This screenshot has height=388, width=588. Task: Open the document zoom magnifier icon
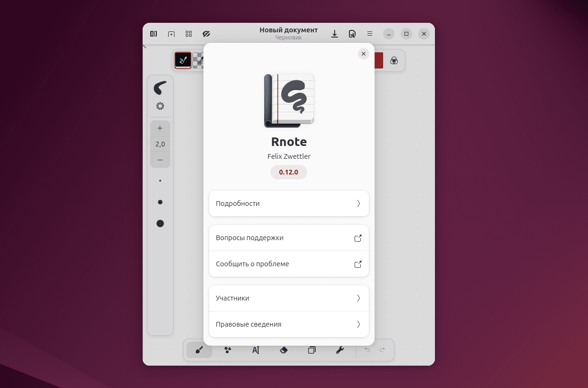pos(352,34)
